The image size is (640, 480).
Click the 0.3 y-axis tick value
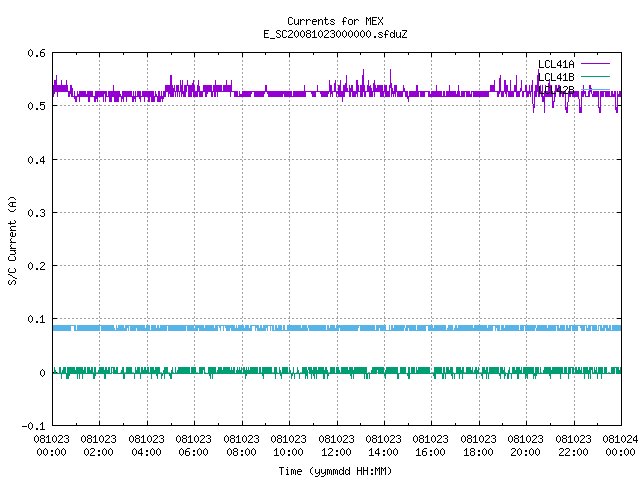(36, 213)
